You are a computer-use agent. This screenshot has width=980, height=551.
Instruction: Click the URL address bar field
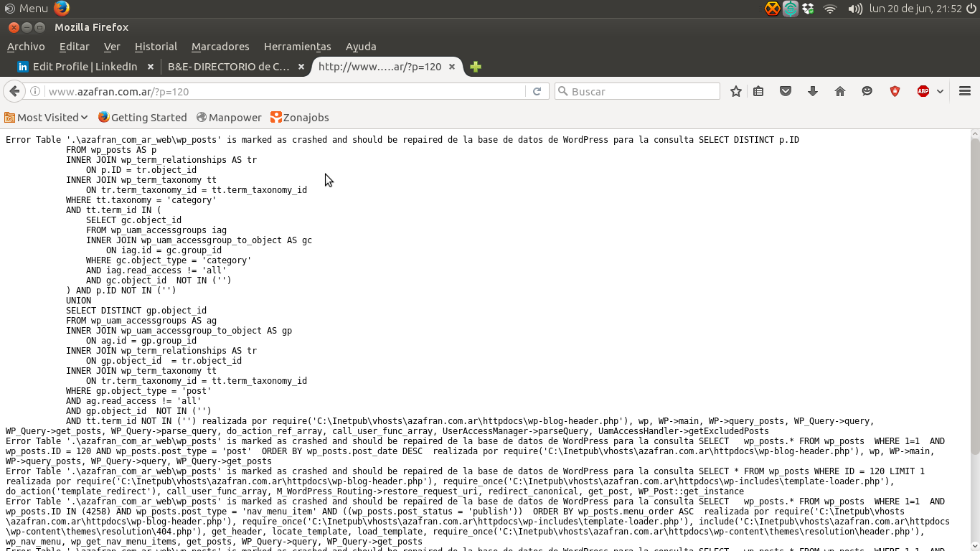point(286,92)
